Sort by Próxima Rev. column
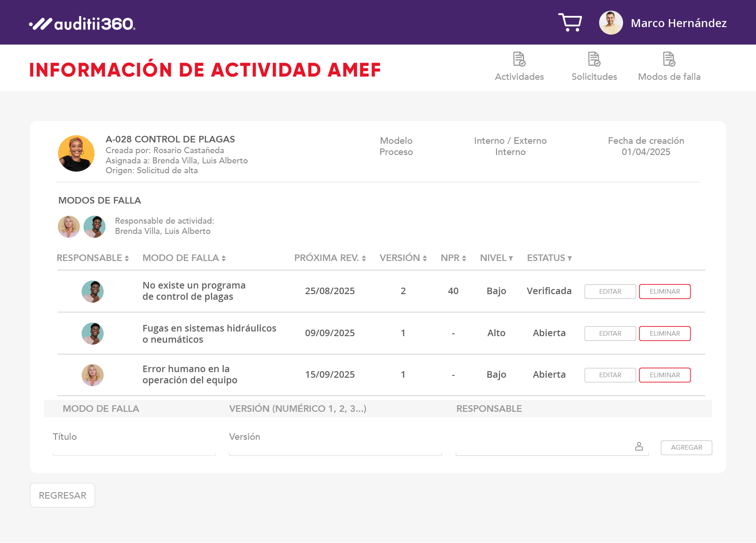 coord(329,258)
